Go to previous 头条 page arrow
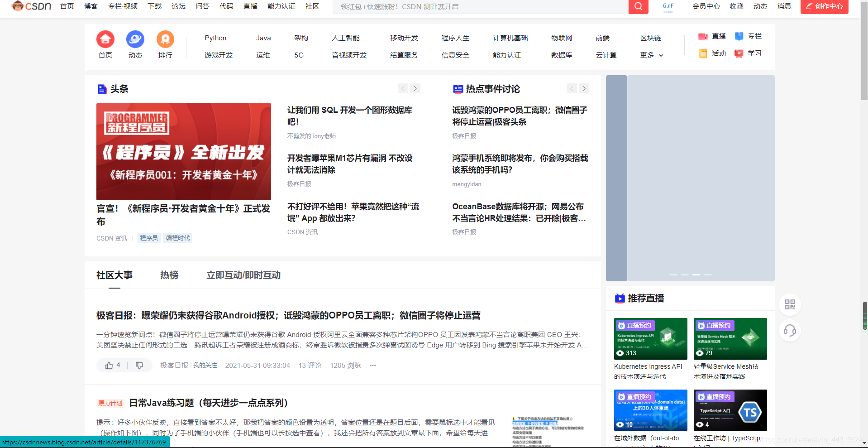 [403, 88]
